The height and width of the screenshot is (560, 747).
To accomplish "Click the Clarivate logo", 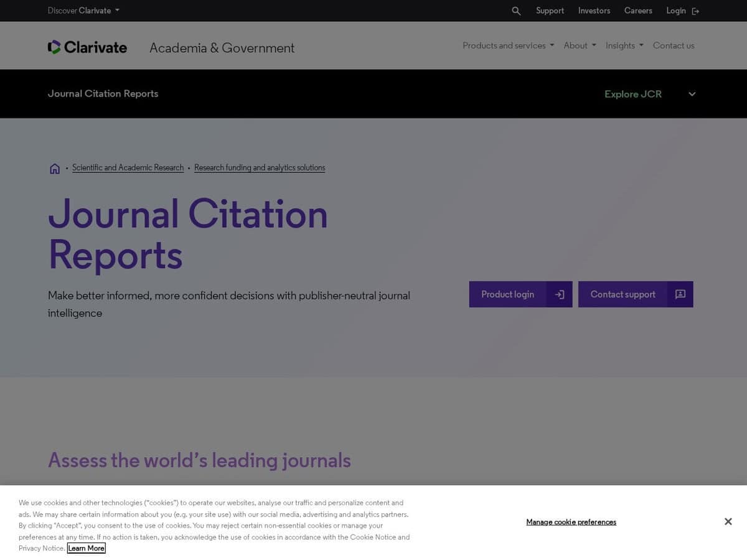I will (87, 47).
